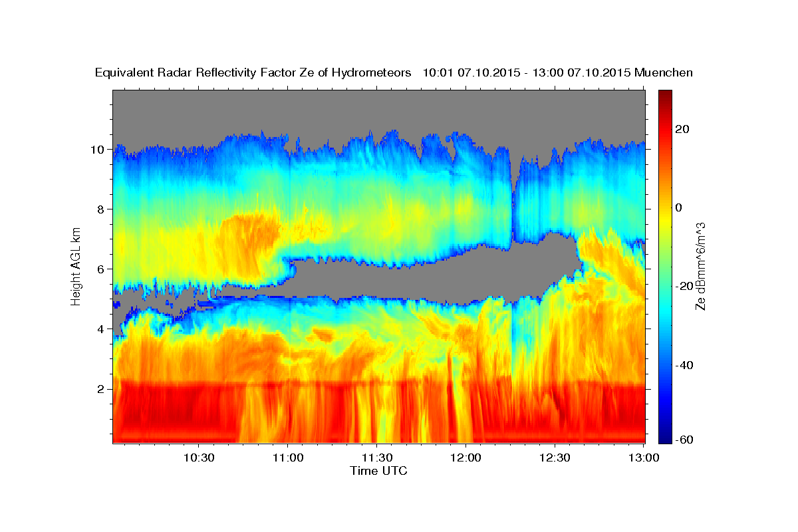Click the location label 'Muenchen'
The height and width of the screenshot is (532, 798).
click(664, 72)
